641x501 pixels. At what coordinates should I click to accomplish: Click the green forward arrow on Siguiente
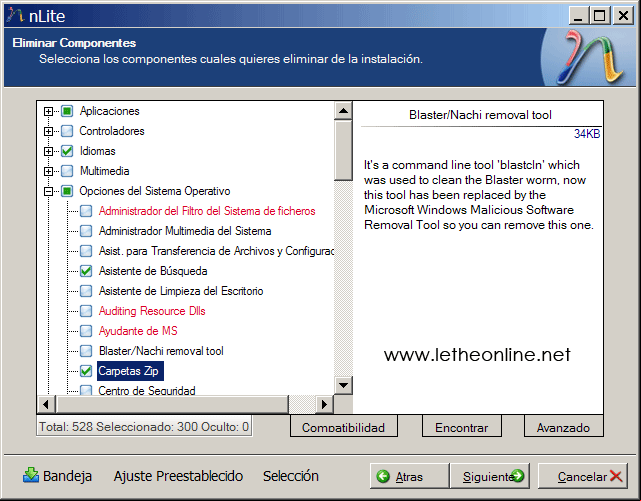pos(518,476)
